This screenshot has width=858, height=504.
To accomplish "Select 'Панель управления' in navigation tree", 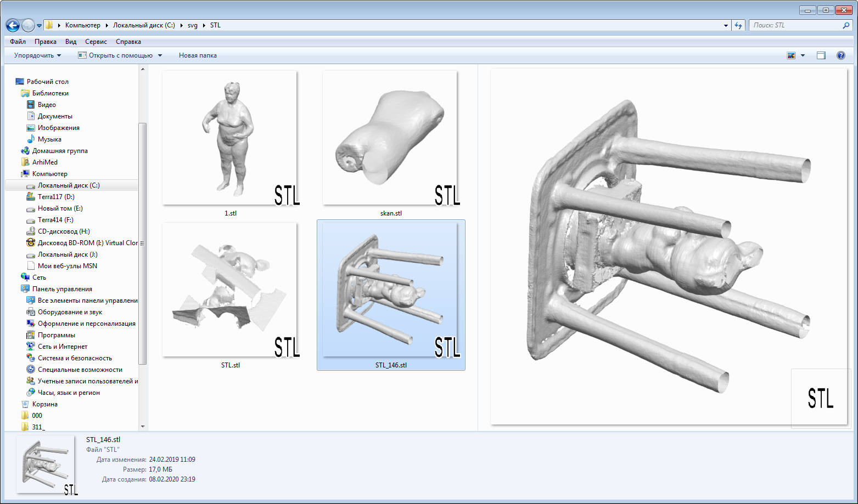I will (x=62, y=289).
